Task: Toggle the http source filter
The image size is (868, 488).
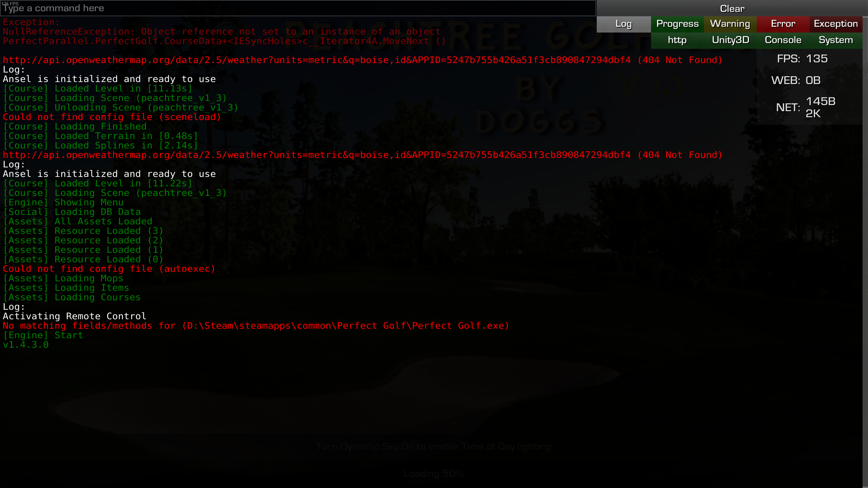Action: (x=677, y=40)
